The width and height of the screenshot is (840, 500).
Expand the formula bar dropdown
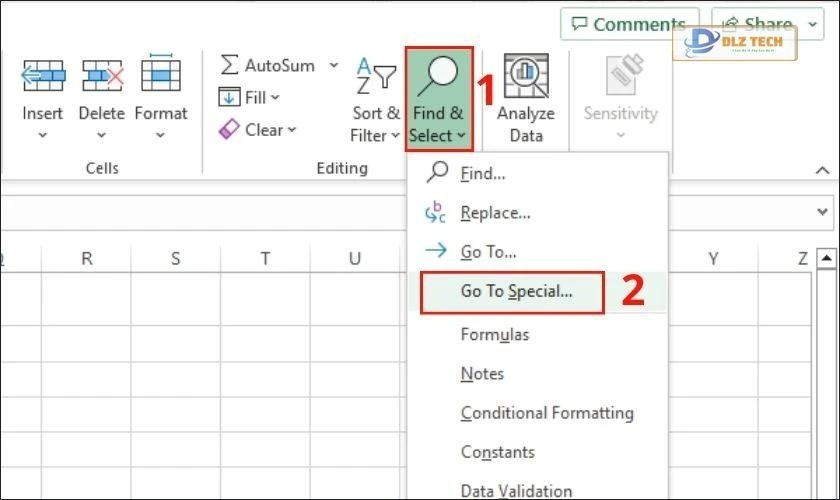tap(823, 212)
